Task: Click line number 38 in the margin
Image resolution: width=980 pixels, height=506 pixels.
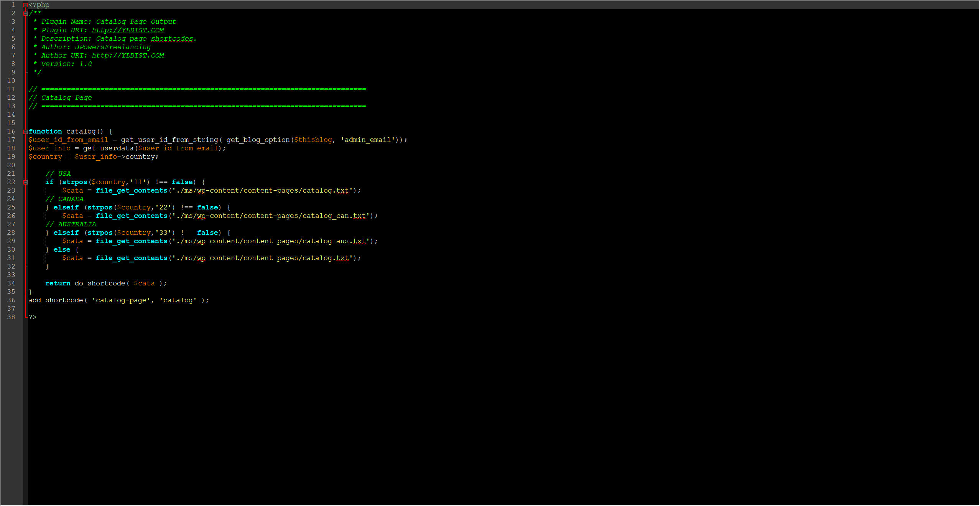Action: coord(11,317)
